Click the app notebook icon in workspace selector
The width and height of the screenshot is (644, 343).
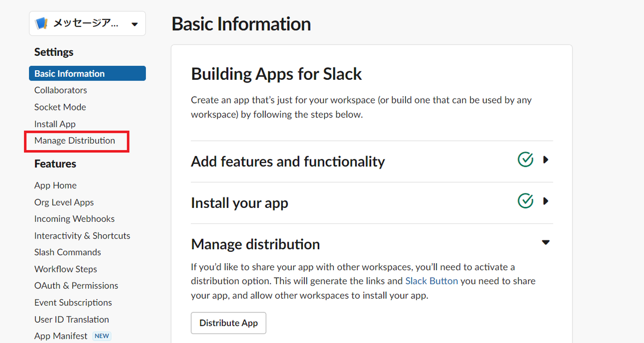tap(41, 24)
